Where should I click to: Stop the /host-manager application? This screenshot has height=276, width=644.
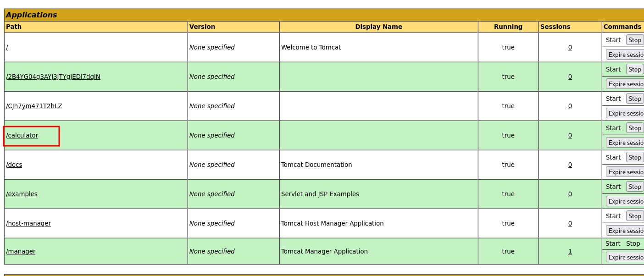click(x=635, y=216)
